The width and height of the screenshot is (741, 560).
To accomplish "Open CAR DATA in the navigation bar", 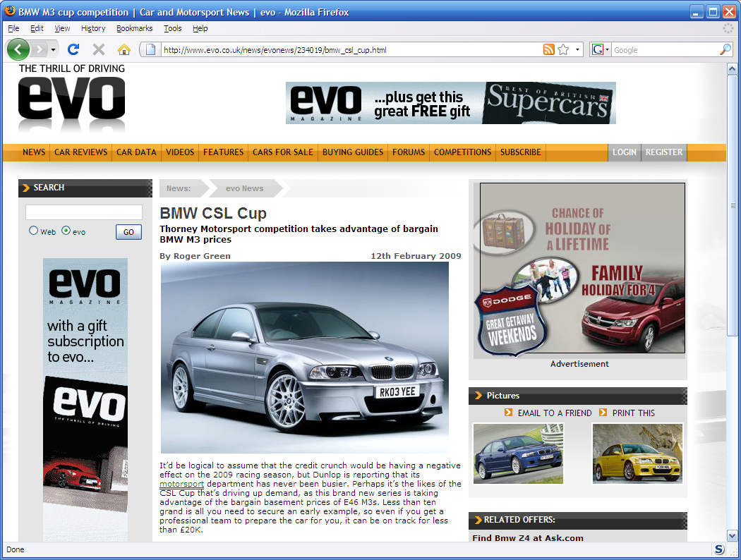I will (136, 152).
